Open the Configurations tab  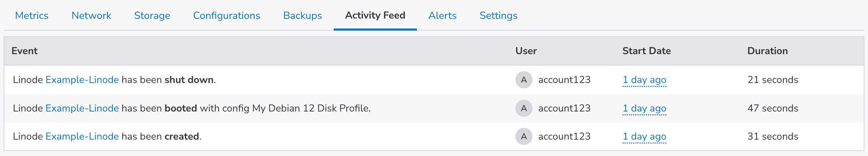(x=227, y=16)
